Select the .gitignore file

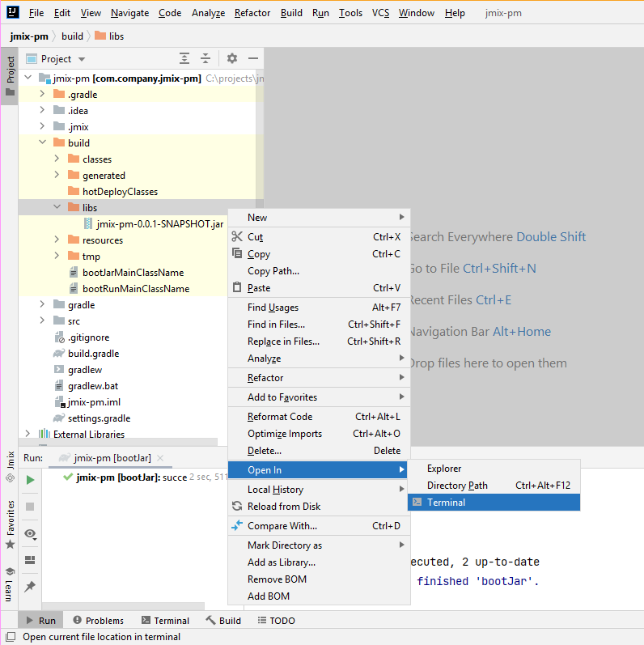88,337
